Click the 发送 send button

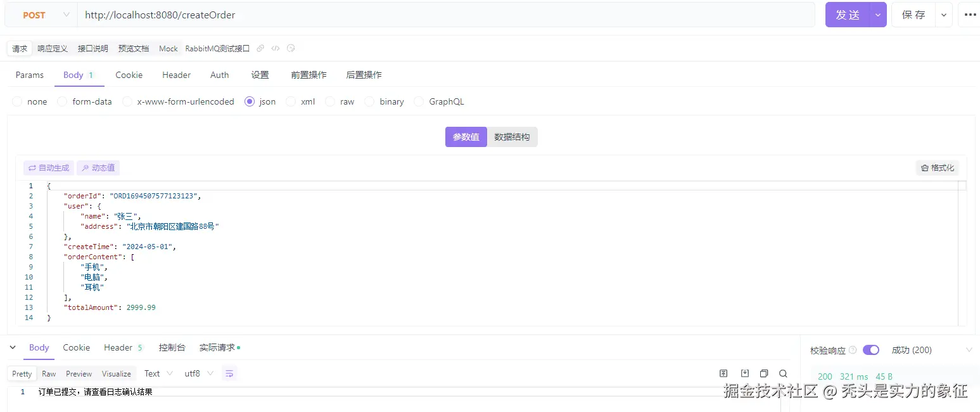coord(849,14)
